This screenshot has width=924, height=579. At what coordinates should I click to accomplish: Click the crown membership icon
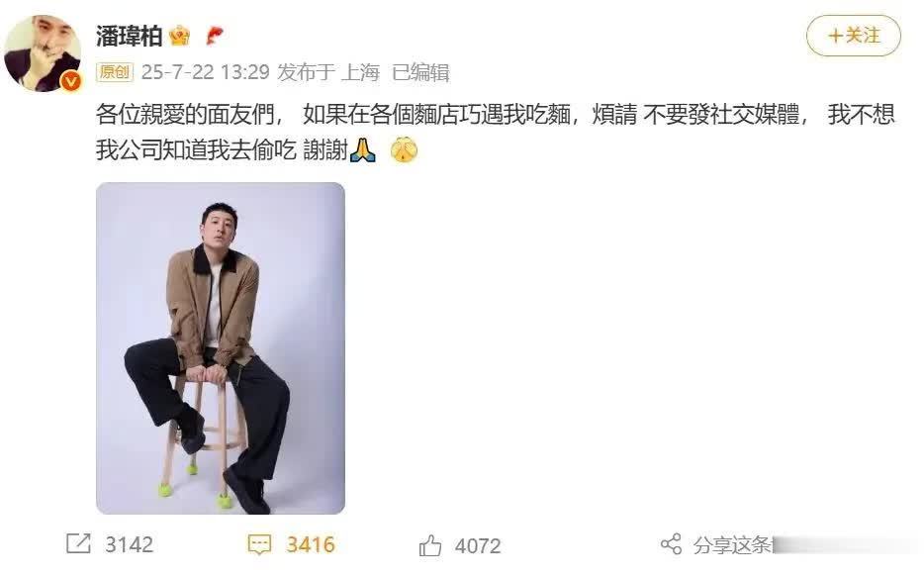[x=179, y=37]
